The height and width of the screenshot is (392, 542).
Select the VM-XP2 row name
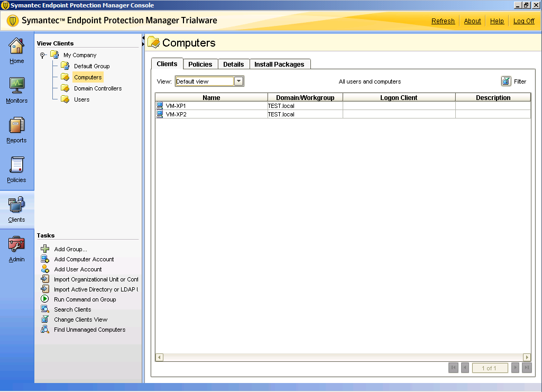point(176,114)
